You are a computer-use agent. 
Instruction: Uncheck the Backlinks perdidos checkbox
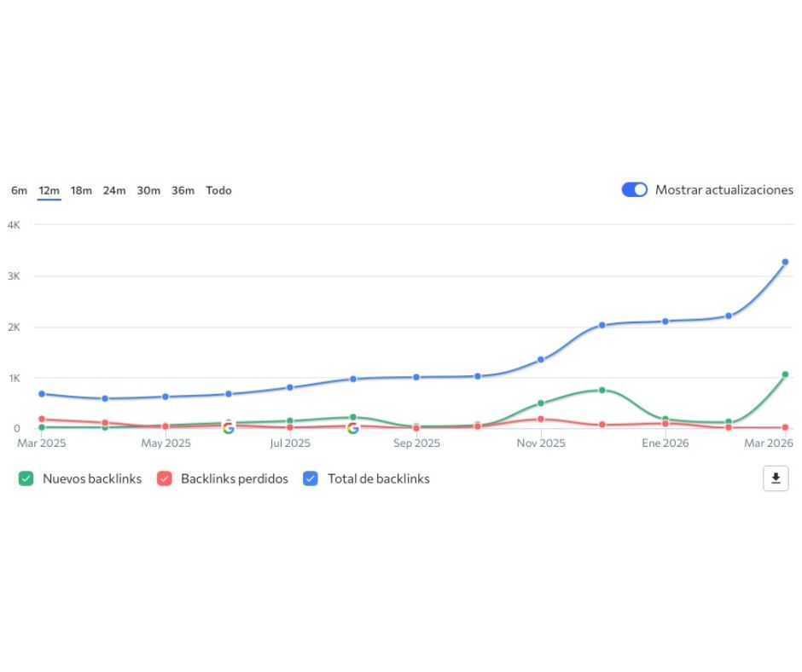[x=164, y=479]
